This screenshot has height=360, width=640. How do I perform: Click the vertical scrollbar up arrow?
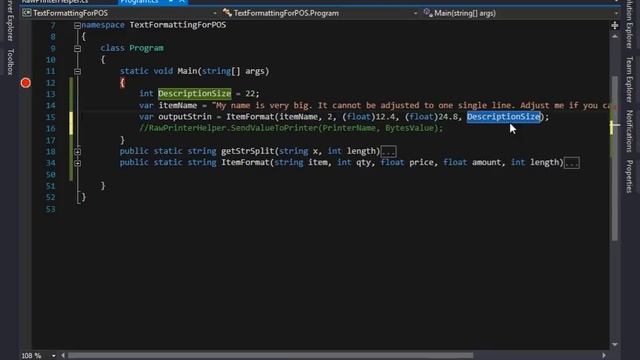[615, 37]
